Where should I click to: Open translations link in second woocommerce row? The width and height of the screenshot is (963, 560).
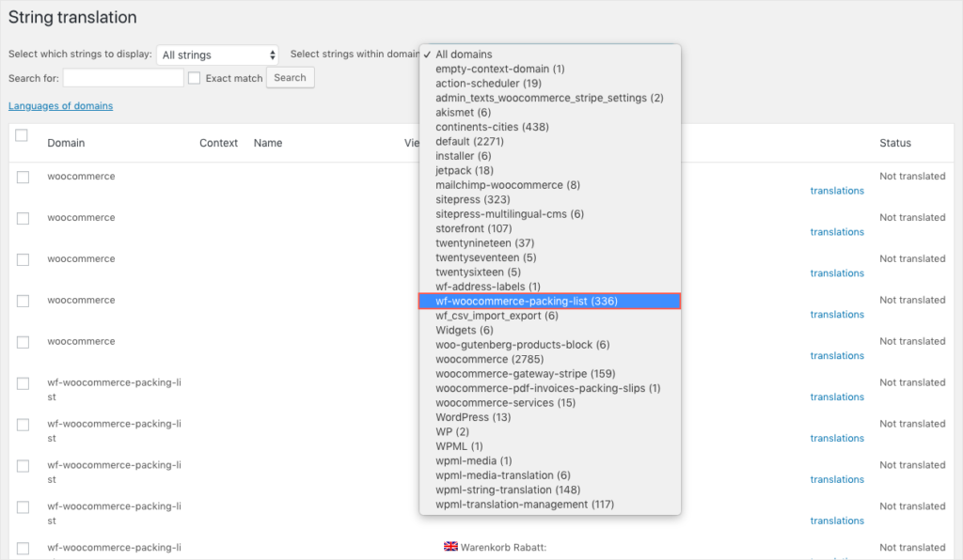coord(836,232)
